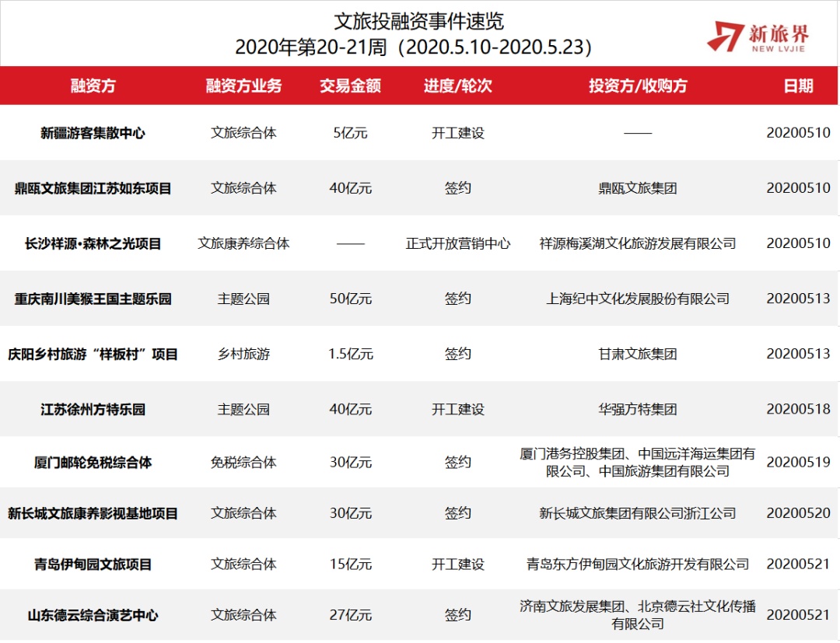Click 40亿元 in the 徐州方特 row

(x=350, y=410)
